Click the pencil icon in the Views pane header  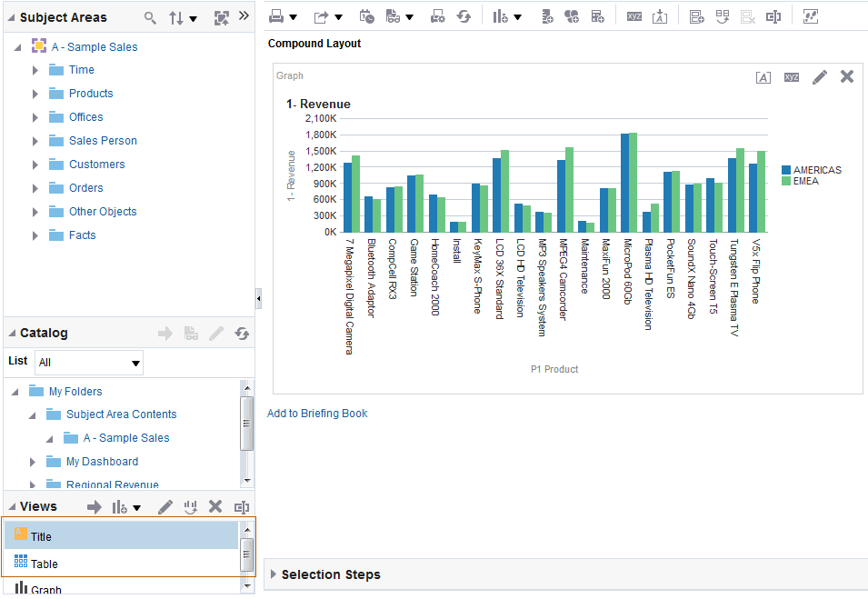[165, 507]
